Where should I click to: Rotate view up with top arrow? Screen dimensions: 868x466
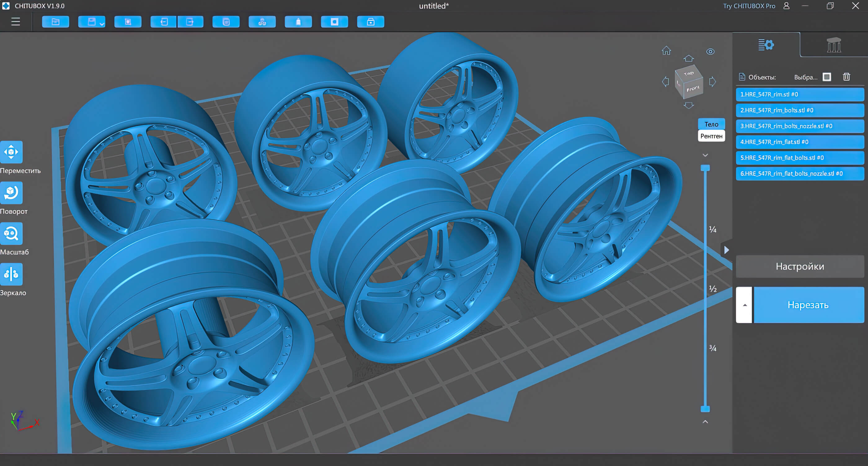click(x=689, y=58)
